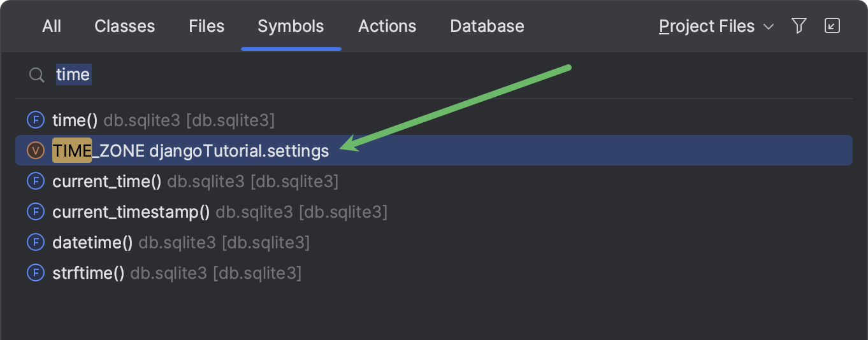Switch to the All tab
The height and width of the screenshot is (340, 868).
[52, 26]
